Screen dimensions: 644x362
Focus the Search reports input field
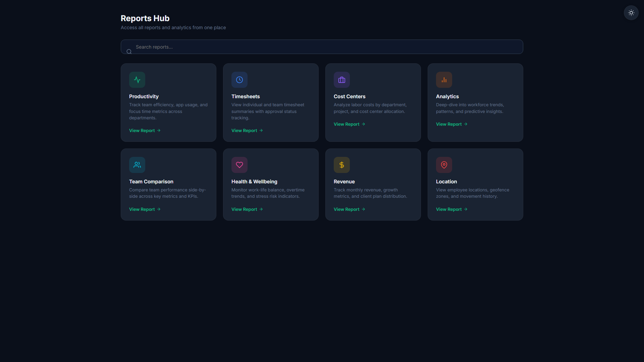point(322,47)
